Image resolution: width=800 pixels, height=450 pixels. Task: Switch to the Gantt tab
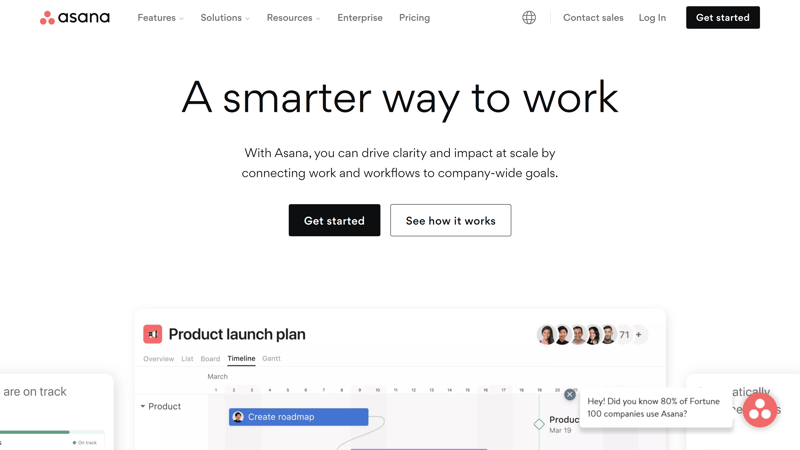click(x=271, y=359)
